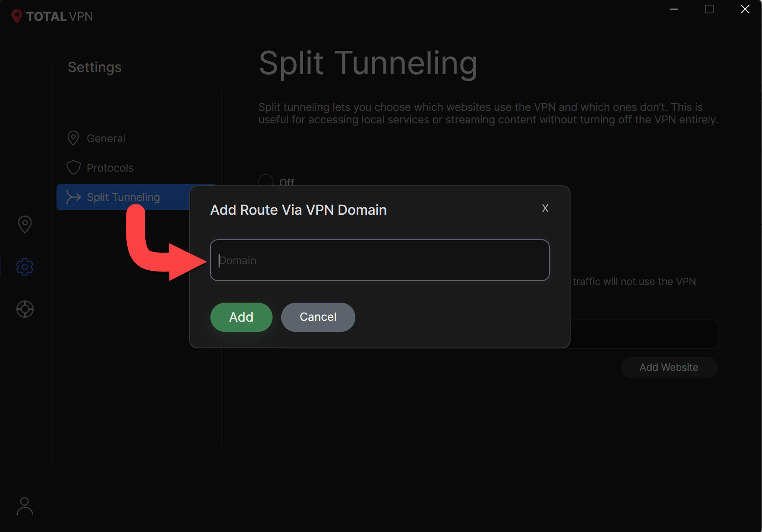
Task: Click the Total VPN logo pin icon
Action: 16,16
